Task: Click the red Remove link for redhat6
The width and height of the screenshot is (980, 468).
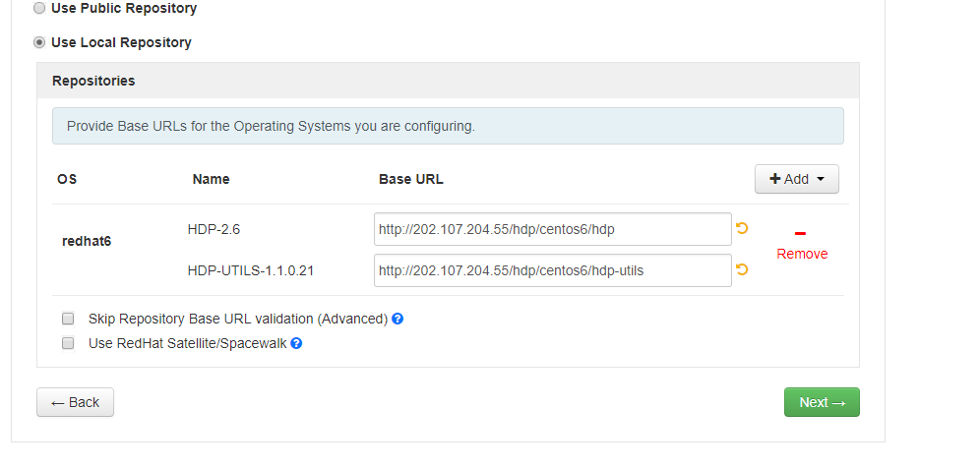Action: tap(802, 254)
